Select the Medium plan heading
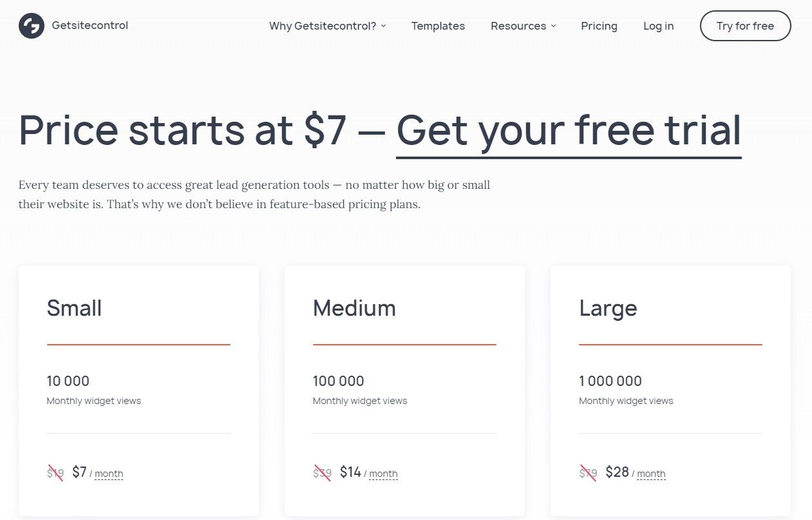The height and width of the screenshot is (520, 812). click(x=354, y=308)
